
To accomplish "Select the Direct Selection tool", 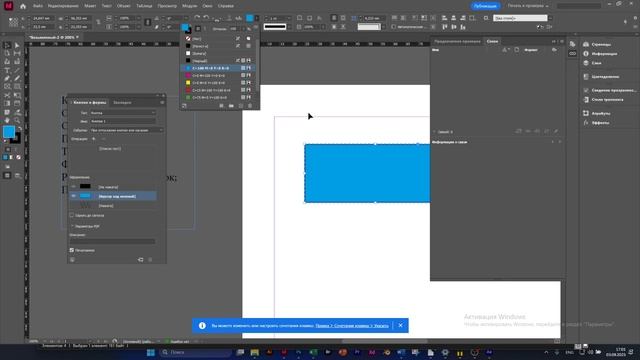I will [17, 45].
